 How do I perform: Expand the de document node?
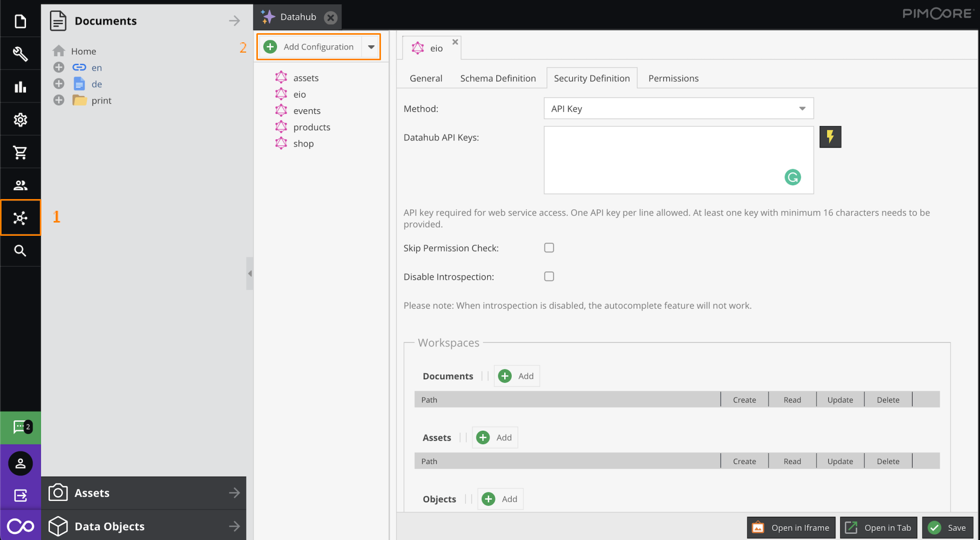(59, 84)
